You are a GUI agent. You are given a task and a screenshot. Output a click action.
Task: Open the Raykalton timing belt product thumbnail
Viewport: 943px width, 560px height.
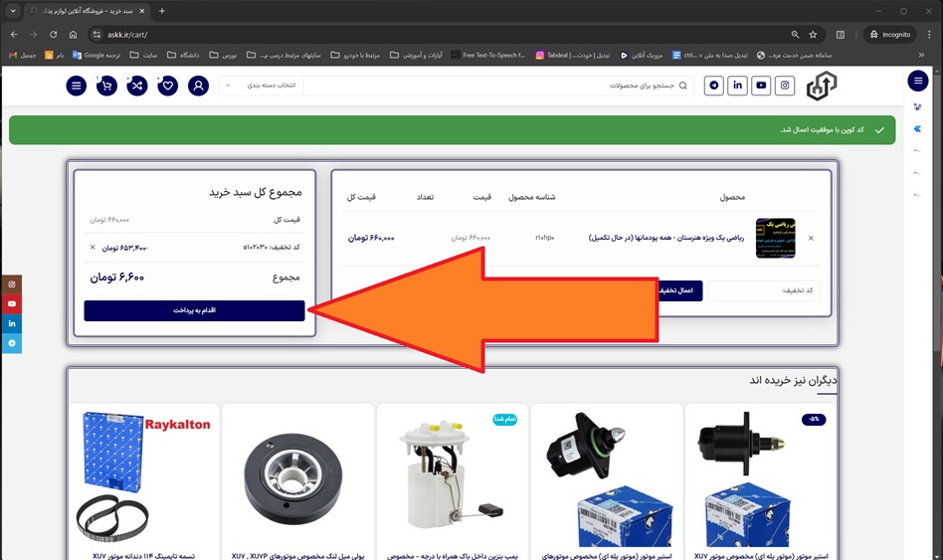coord(146,476)
